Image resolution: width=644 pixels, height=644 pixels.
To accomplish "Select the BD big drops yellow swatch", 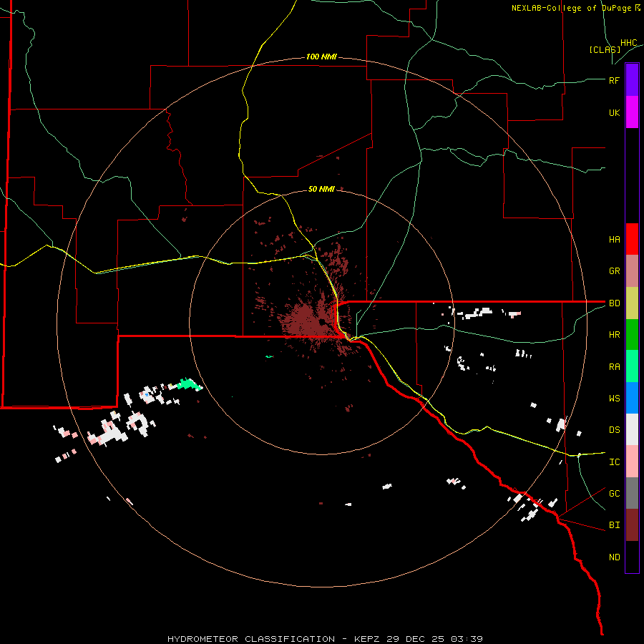I will [x=632, y=303].
